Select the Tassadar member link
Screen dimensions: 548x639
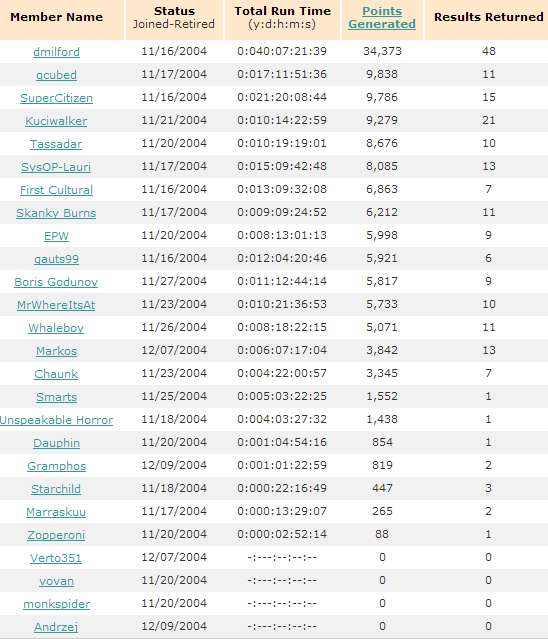[x=56, y=144]
